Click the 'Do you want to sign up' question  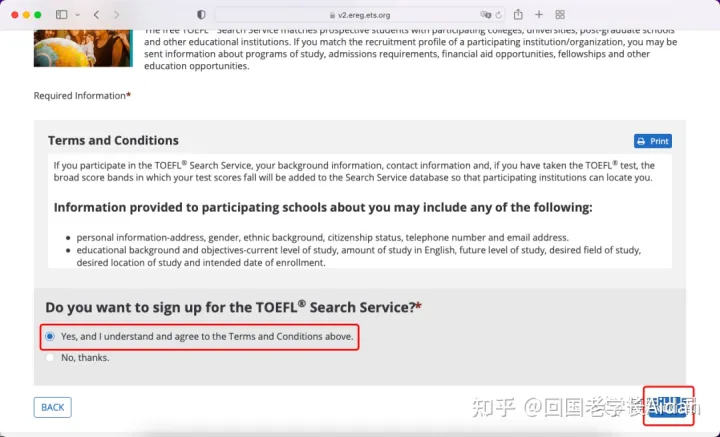233,307
